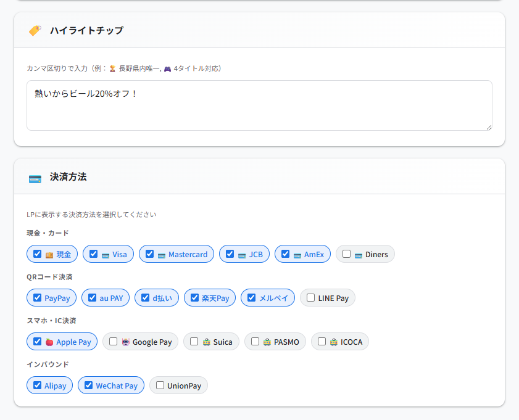519x420 pixels.
Task: Click the credit card icon beside 決済方法
Action: [x=35, y=179]
